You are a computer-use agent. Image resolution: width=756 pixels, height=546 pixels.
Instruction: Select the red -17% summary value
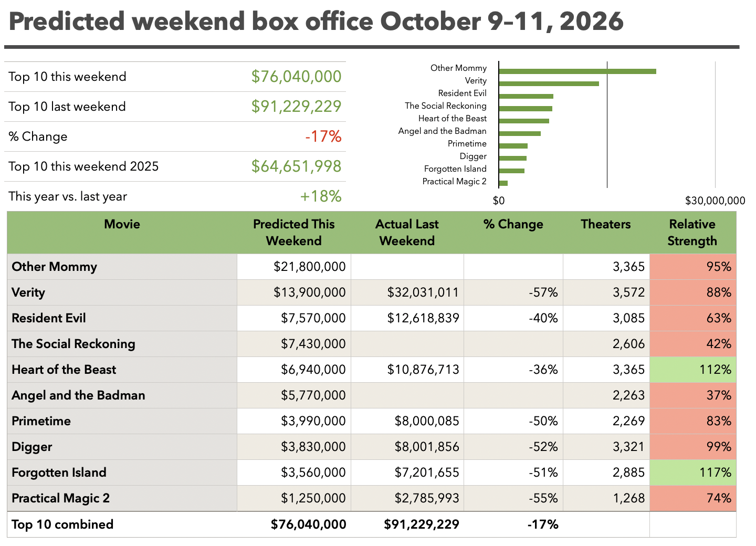tap(323, 136)
